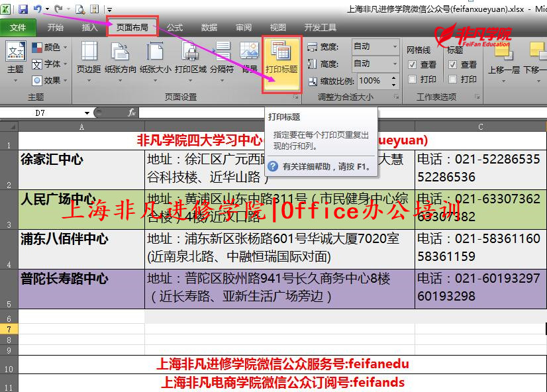547x392 pixels.
Task: Click the Excel application icon
Action: coord(5,9)
